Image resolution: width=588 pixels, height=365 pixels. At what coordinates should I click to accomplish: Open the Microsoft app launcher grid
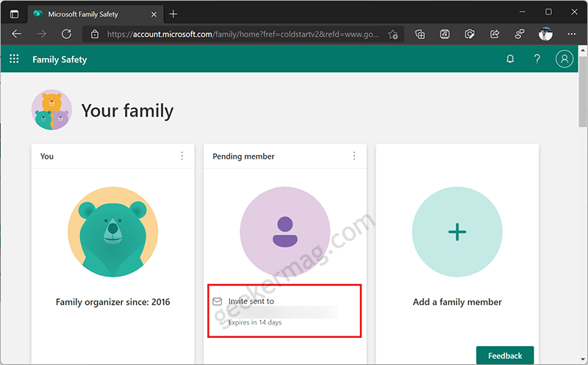(x=14, y=59)
